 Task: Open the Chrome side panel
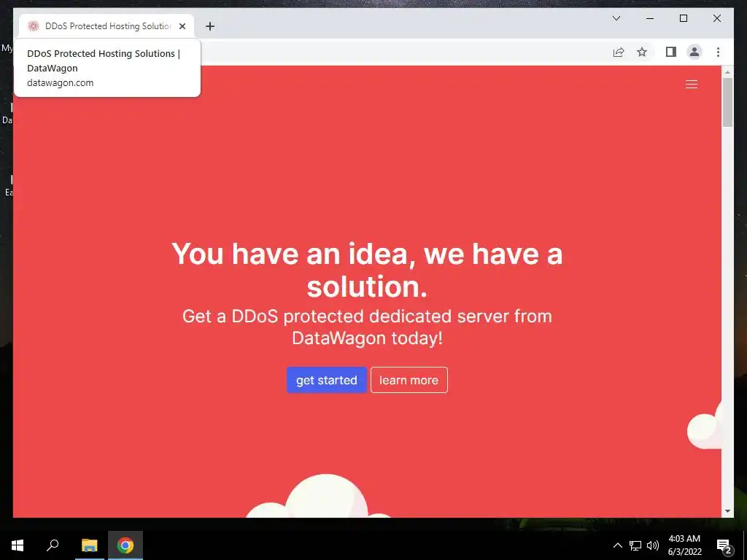671,52
